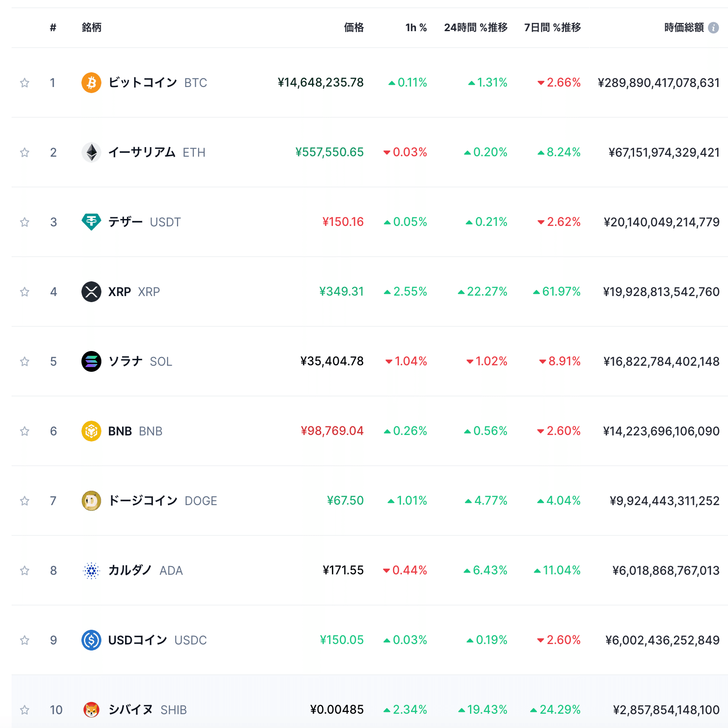728x728 pixels.
Task: Click the USD Coin logo icon
Action: click(x=91, y=640)
